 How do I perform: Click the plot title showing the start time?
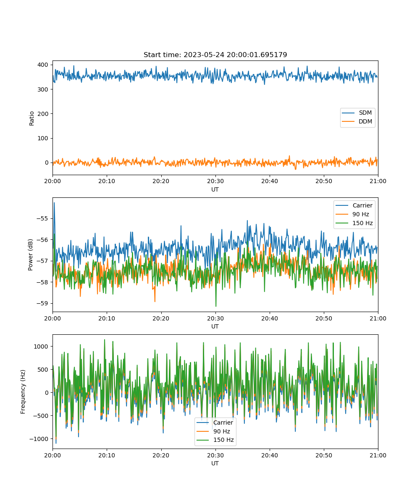coord(215,55)
